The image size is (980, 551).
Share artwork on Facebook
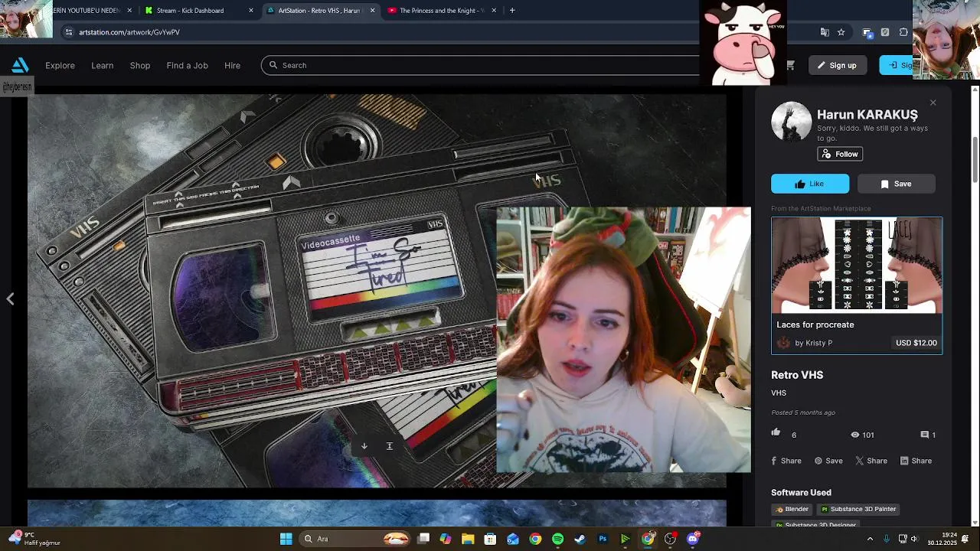click(786, 461)
